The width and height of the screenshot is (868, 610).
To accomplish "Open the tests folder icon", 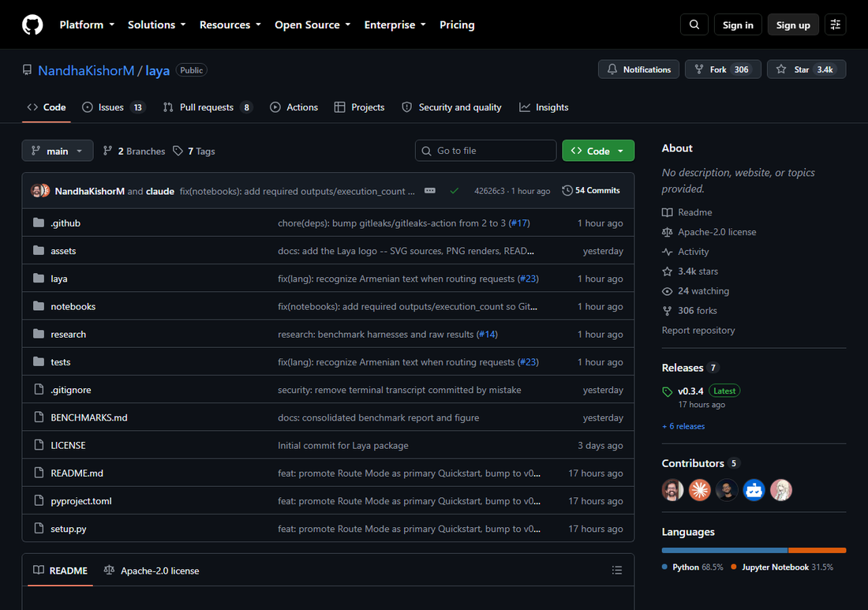I will click(38, 361).
